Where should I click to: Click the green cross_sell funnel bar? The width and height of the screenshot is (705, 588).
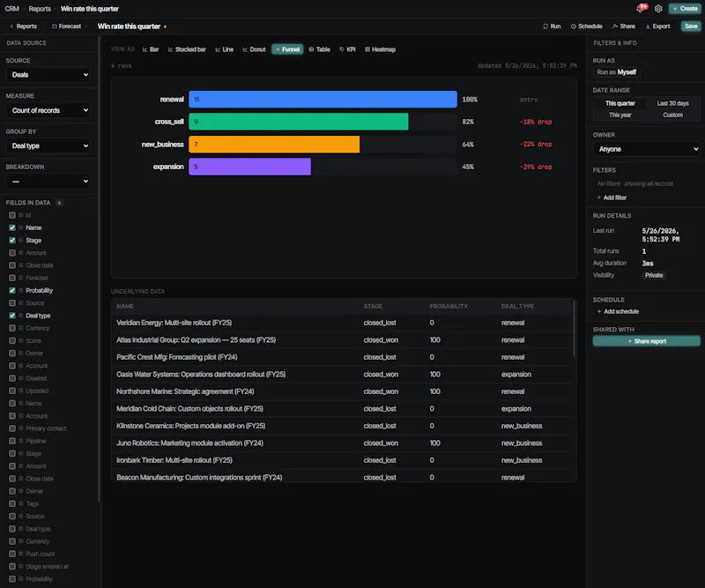click(299, 122)
